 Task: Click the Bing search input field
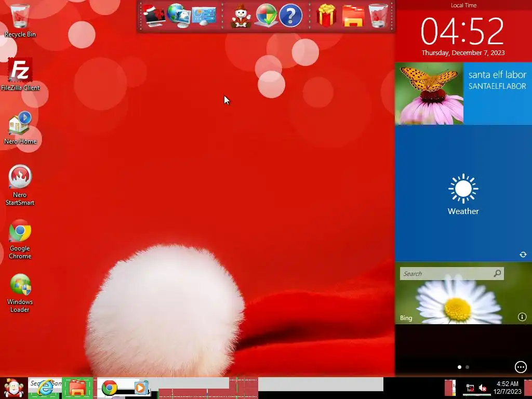coord(451,273)
